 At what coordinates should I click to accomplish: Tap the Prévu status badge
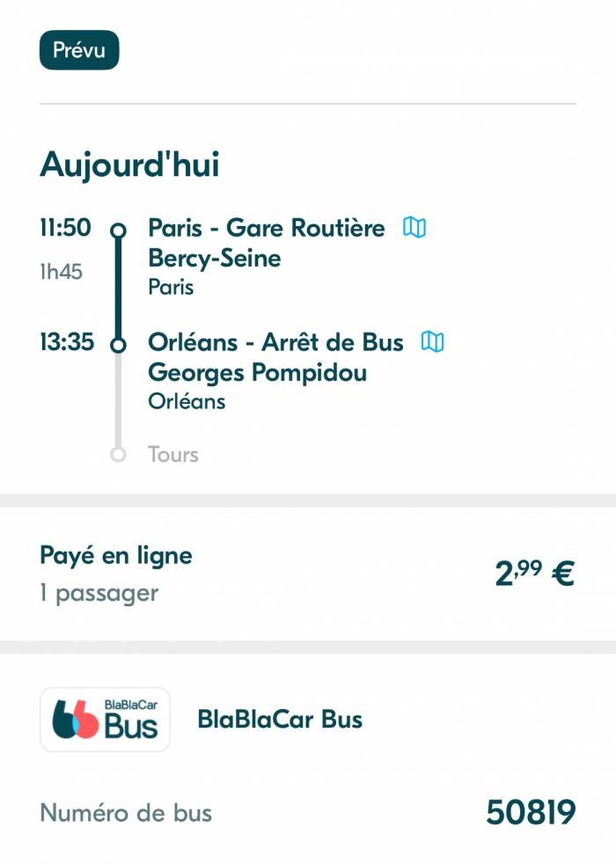click(79, 50)
